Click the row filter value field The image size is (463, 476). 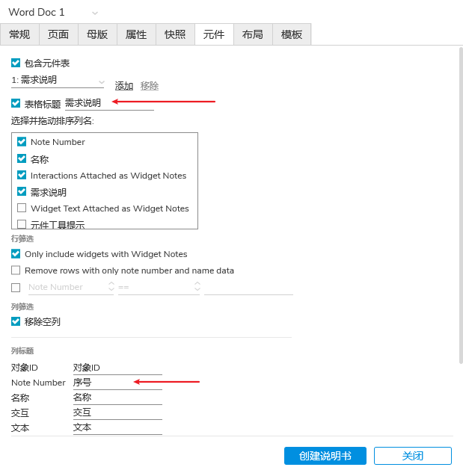click(248, 288)
